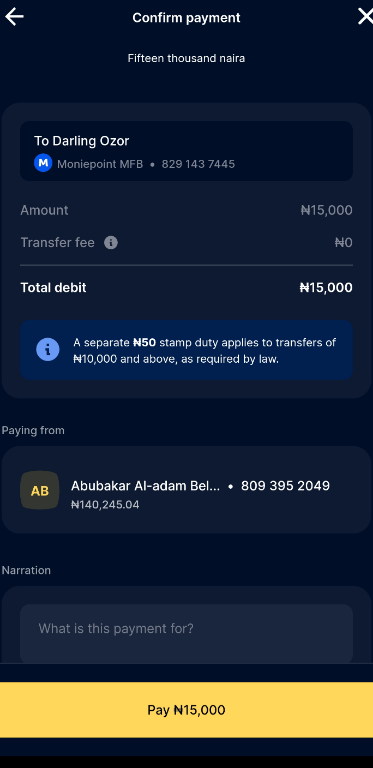Tap the ₦140,245.04 account balance
373x768 pixels.
point(105,504)
